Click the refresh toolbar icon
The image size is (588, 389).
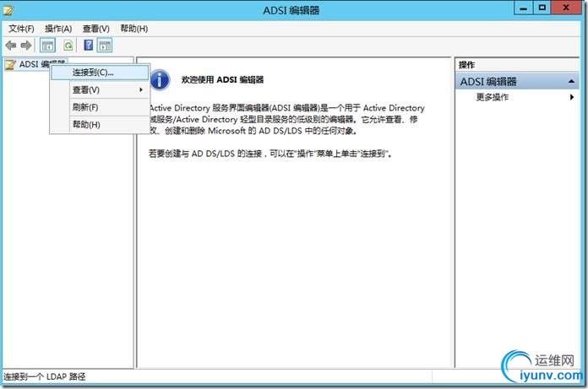pos(68,46)
